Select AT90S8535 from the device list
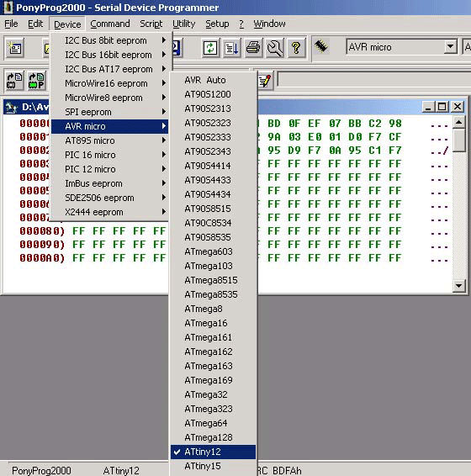 [x=213, y=237]
